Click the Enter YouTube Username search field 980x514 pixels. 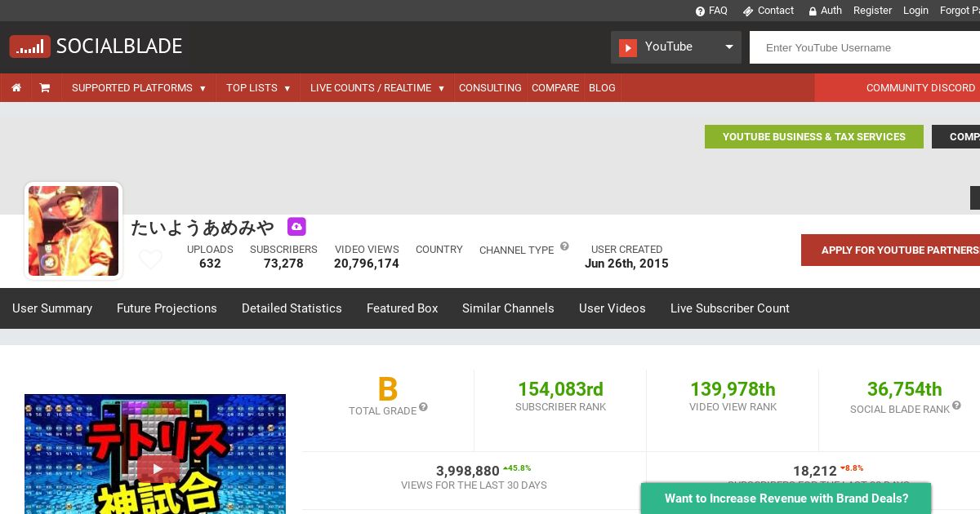[x=864, y=47]
